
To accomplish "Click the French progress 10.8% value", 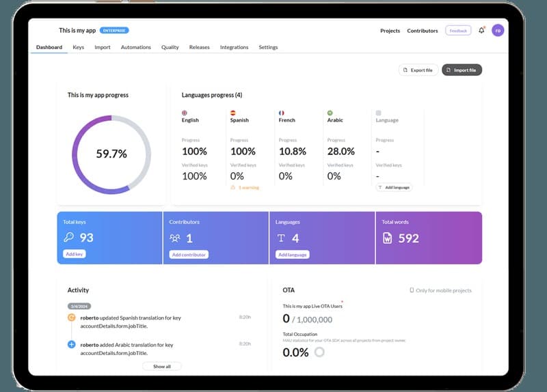I will (293, 151).
